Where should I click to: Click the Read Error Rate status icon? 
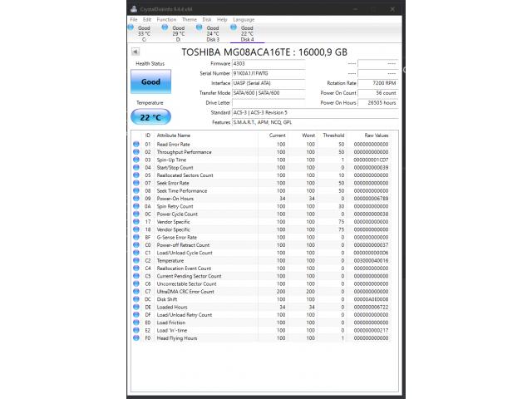coord(136,145)
